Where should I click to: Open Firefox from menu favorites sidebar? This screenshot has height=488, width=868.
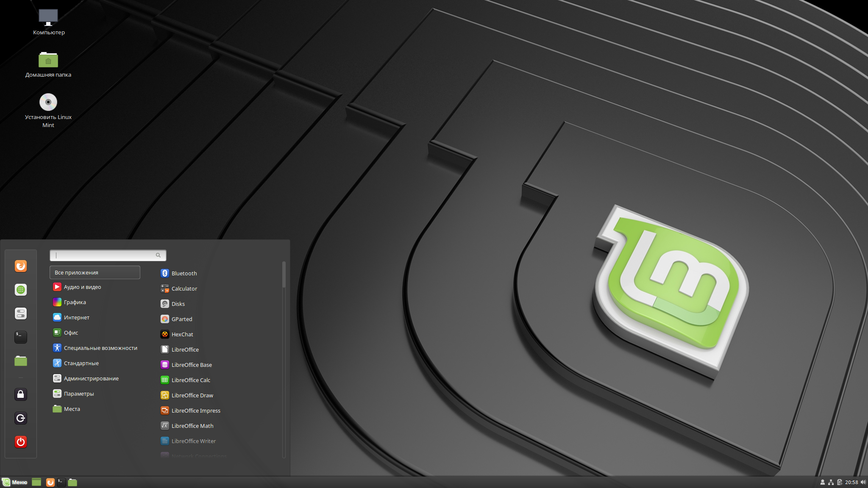click(21, 266)
